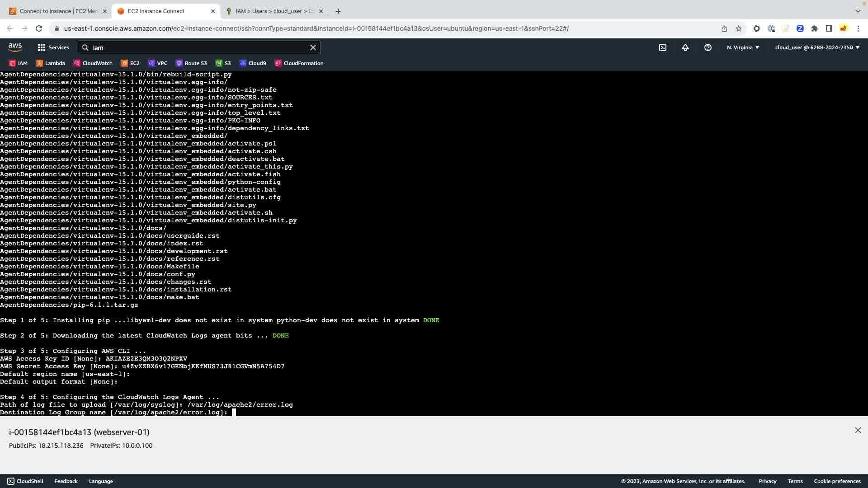Open the CloudWatch favorites shortcut
The image size is (868, 488).
click(x=93, y=63)
